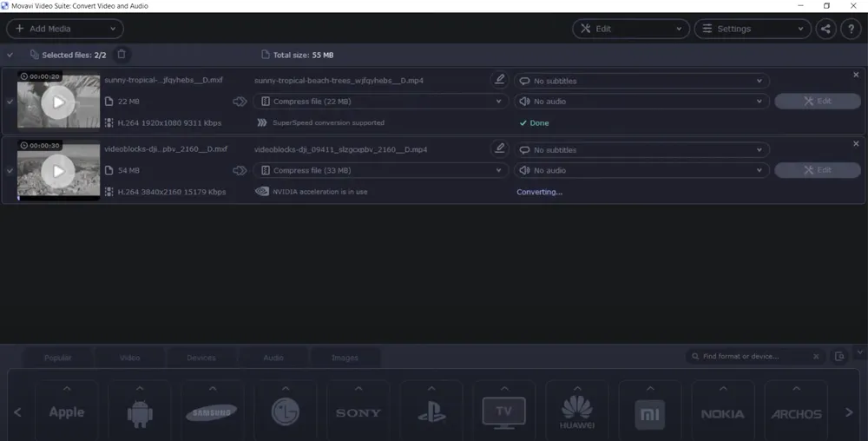868x441 pixels.
Task: Select the Sony device preset
Action: click(x=358, y=411)
